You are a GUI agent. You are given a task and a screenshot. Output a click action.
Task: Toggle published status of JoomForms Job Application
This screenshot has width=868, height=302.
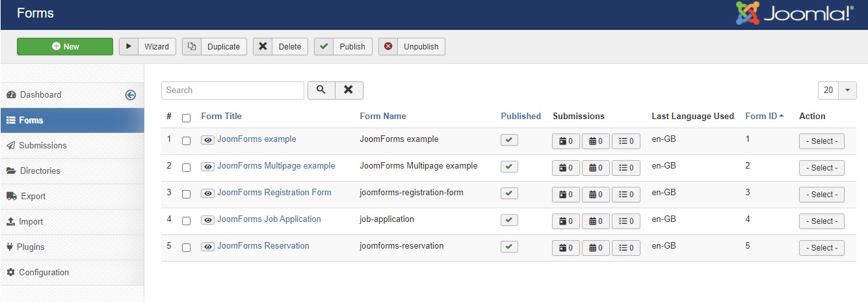pos(509,220)
